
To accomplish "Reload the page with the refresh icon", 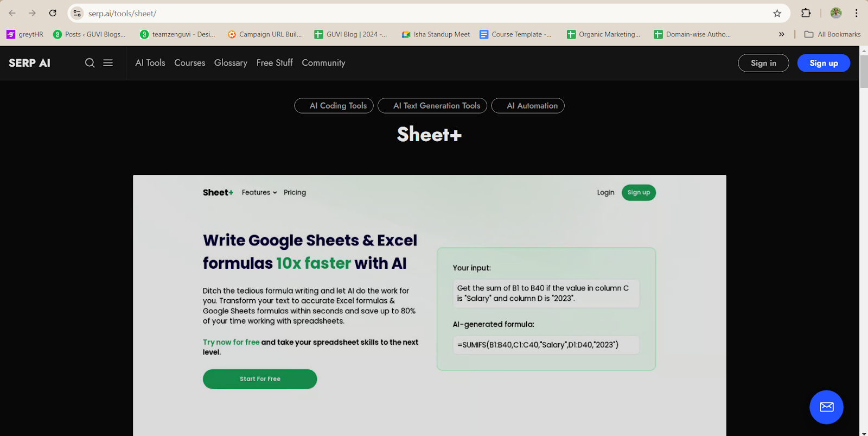I will pyautogui.click(x=53, y=13).
